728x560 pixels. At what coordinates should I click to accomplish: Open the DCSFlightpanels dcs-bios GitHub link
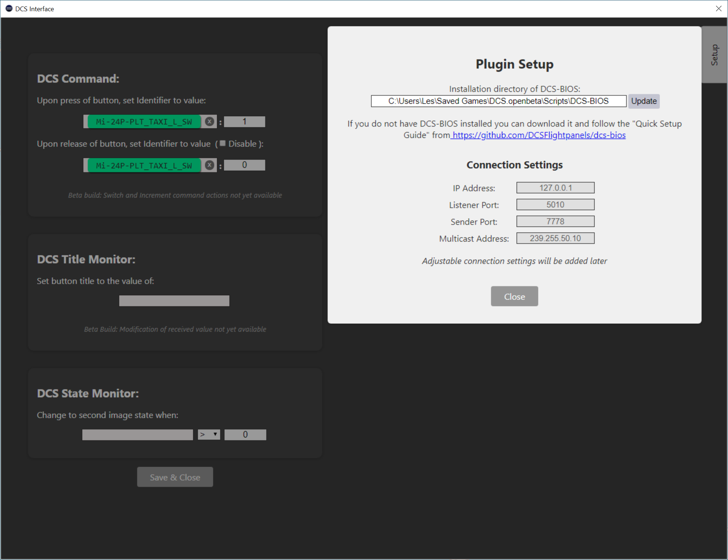539,135
